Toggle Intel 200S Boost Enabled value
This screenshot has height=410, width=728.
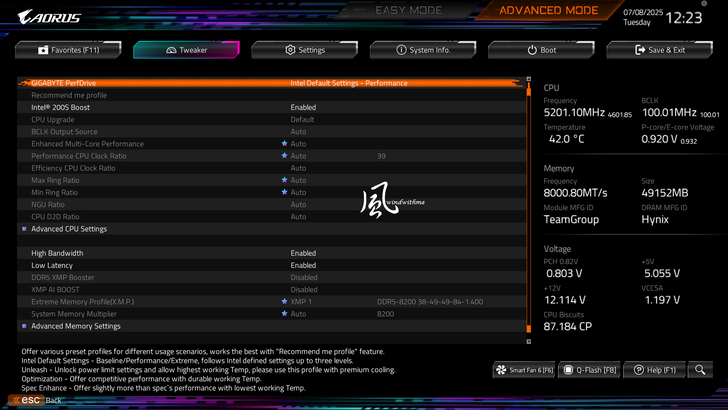[303, 107]
